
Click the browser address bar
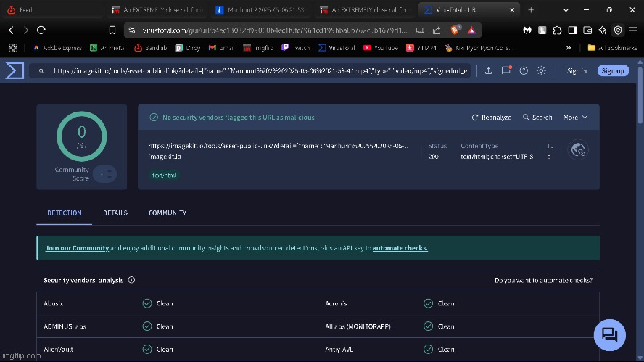274,30
